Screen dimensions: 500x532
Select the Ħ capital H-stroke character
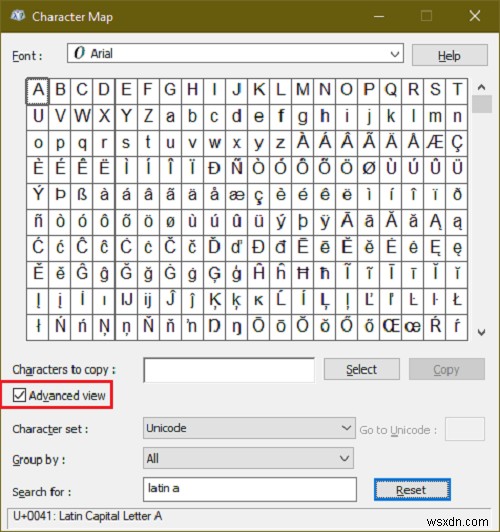pos(303,274)
